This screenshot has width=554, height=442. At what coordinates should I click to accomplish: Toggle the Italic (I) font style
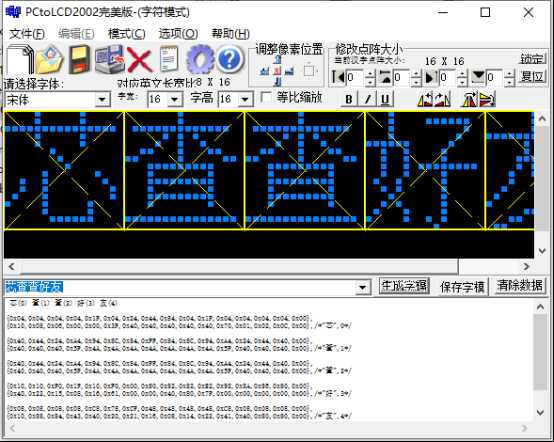367,99
